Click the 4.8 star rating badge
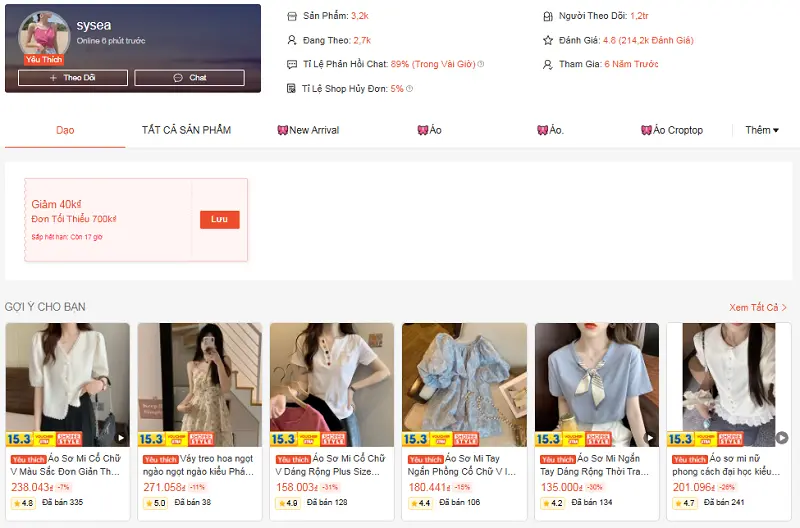 click(23, 504)
